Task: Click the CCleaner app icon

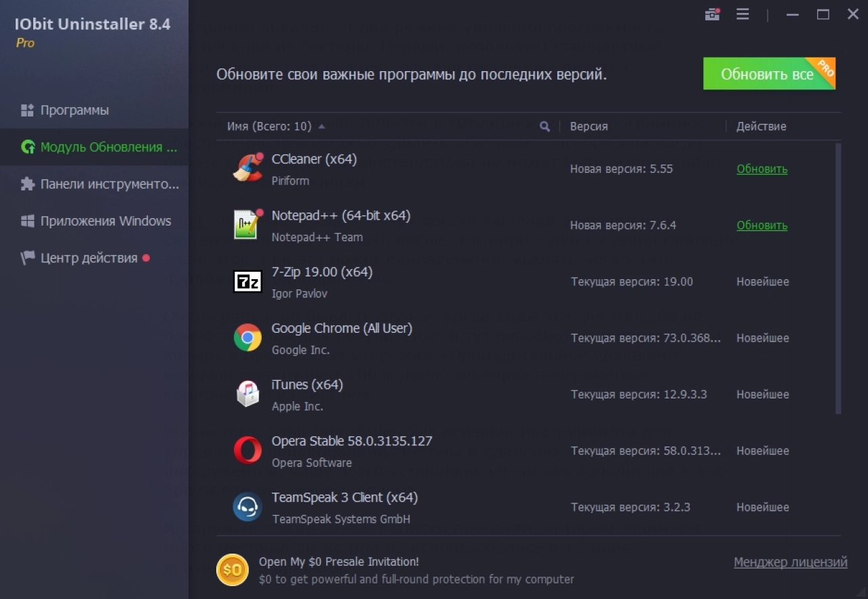Action: click(x=248, y=169)
